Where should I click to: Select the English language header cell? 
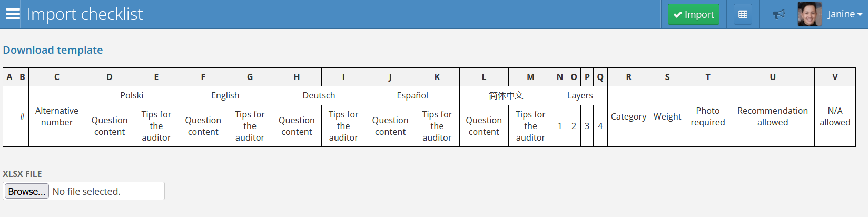(225, 95)
